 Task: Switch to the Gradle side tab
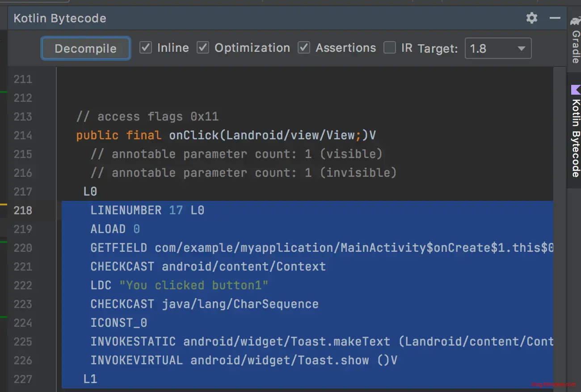click(575, 47)
